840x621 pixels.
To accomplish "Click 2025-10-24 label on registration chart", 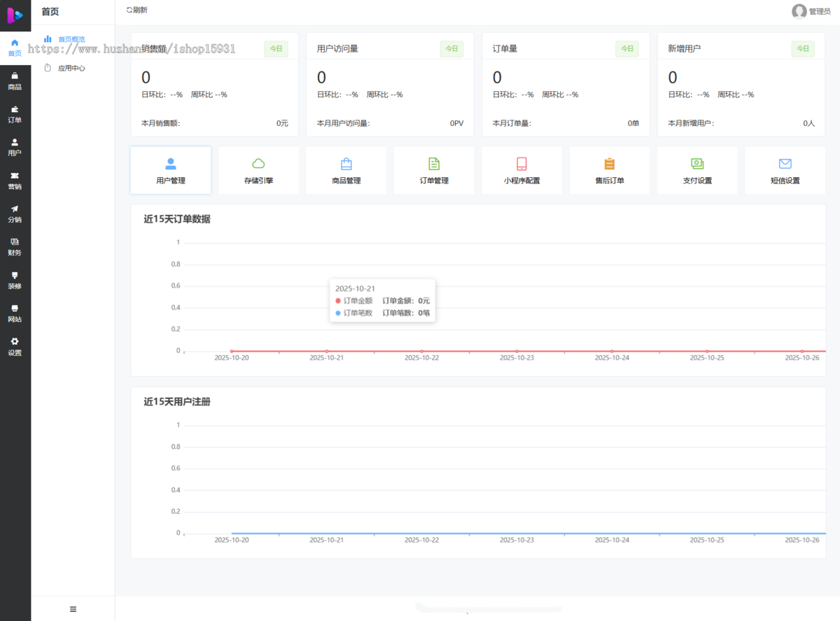I will [612, 540].
